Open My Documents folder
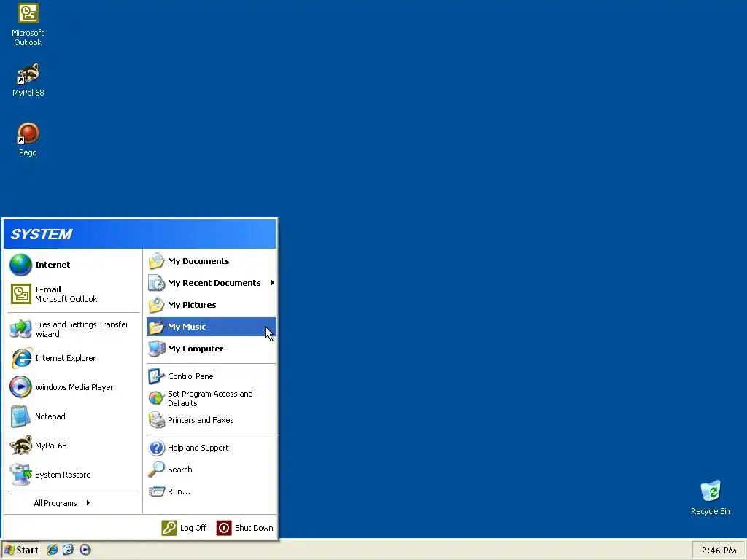 click(211, 261)
